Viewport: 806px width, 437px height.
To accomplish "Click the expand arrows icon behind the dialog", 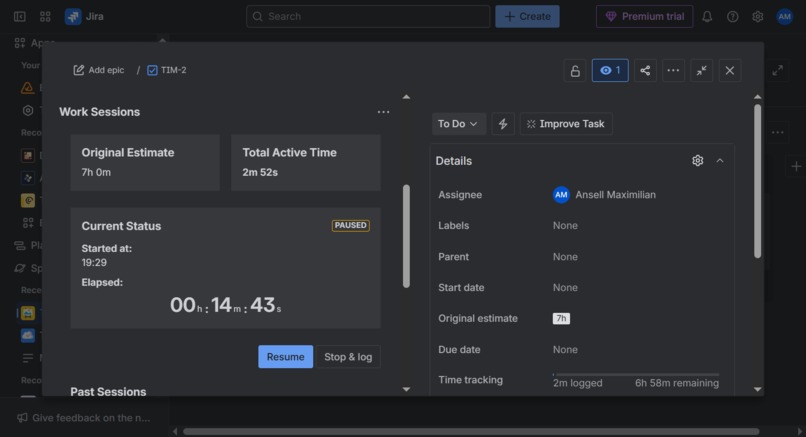I will pos(778,70).
